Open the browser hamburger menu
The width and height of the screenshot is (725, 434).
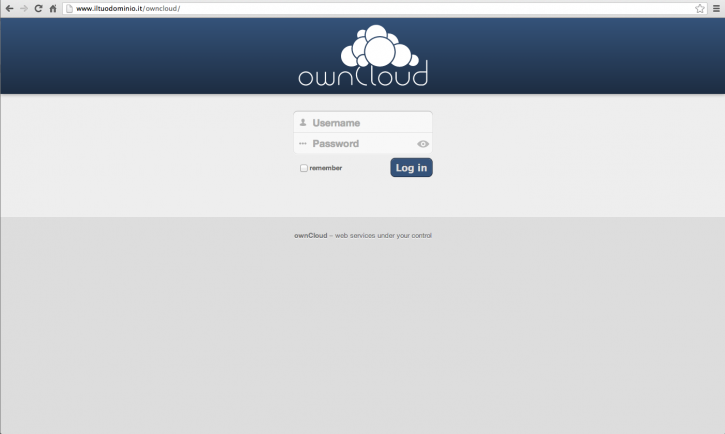[x=716, y=8]
